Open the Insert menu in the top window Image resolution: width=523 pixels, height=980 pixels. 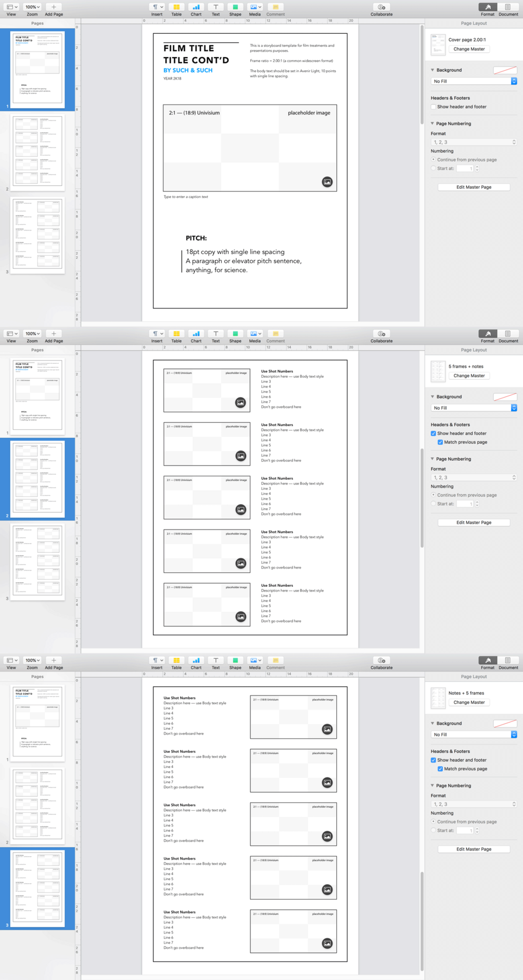point(157,7)
